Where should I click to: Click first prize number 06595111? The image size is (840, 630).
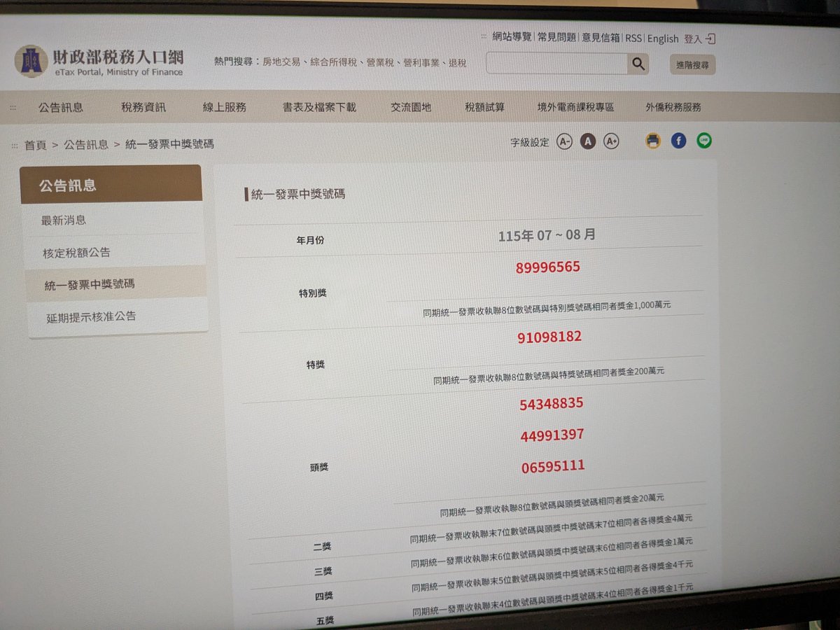[x=553, y=466]
